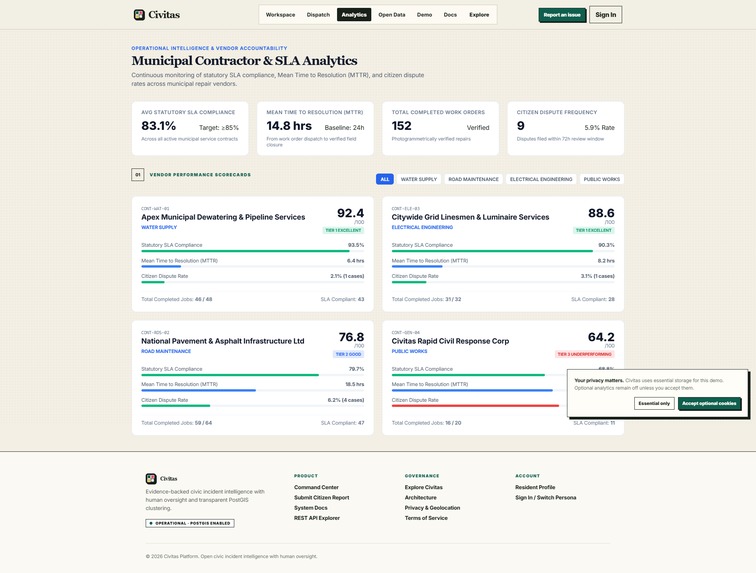Click the 76.8 score on National Pavement

351,337
